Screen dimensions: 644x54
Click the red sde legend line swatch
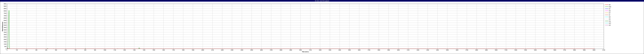point(607,5)
